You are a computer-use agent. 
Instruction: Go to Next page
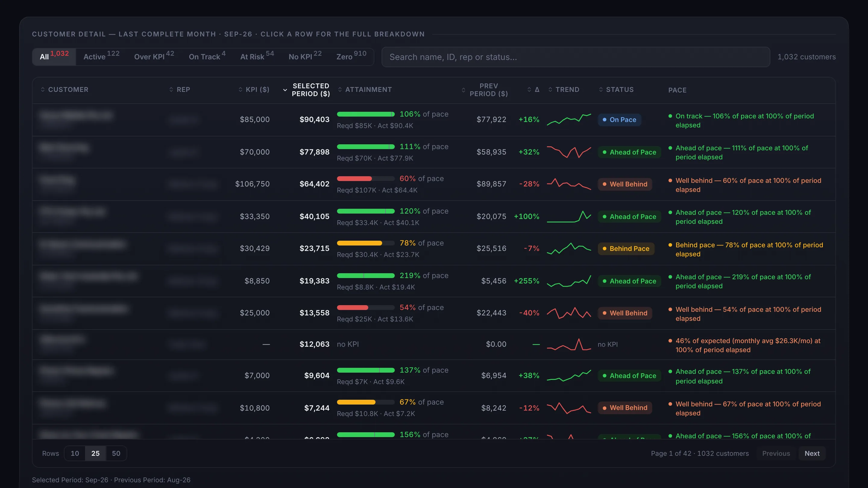(812, 453)
